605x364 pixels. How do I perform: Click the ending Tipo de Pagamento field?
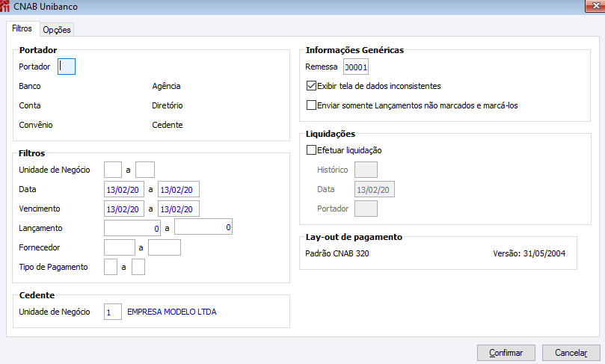tap(138, 267)
